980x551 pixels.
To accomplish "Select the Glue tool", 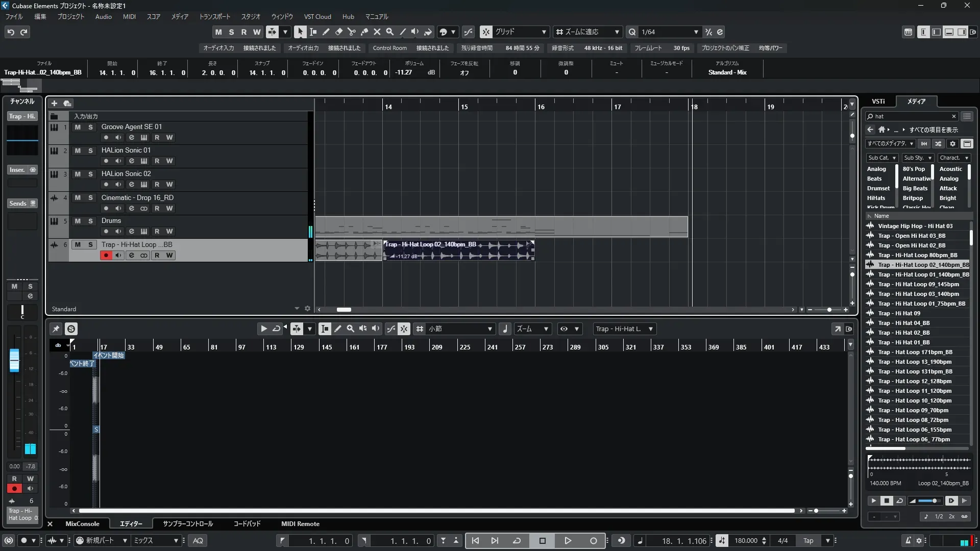I will tap(364, 32).
